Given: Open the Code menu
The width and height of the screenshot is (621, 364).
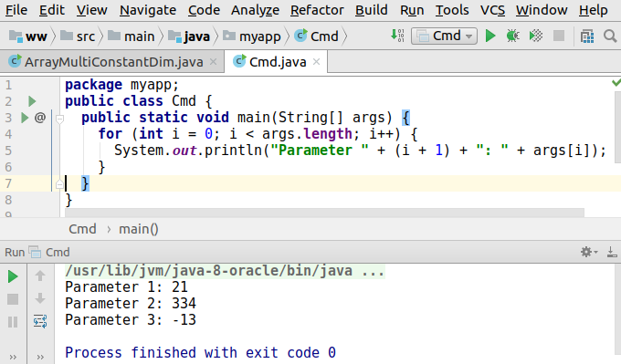Looking at the screenshot, I should [204, 10].
